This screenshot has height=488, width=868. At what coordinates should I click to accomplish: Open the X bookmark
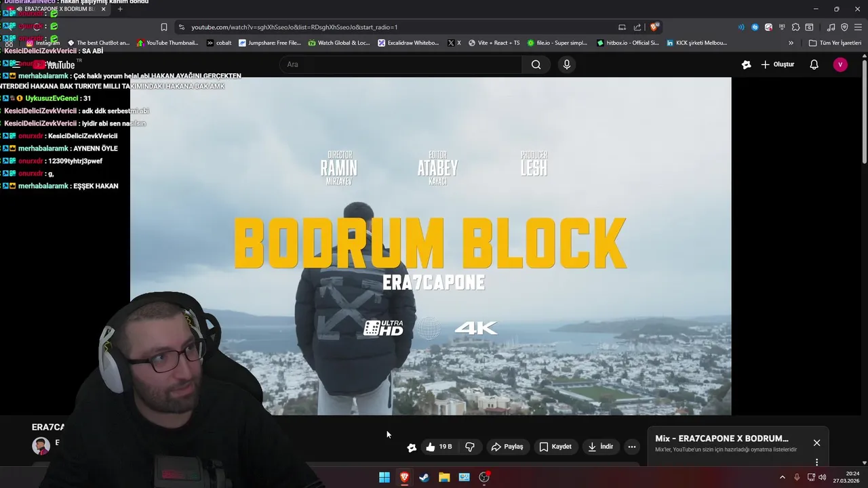[454, 43]
